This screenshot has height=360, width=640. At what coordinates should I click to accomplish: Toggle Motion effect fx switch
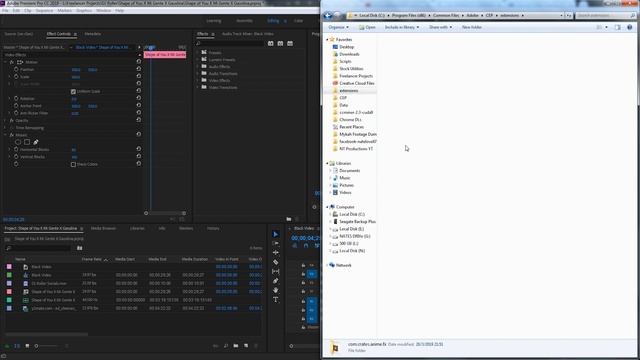pos(12,62)
